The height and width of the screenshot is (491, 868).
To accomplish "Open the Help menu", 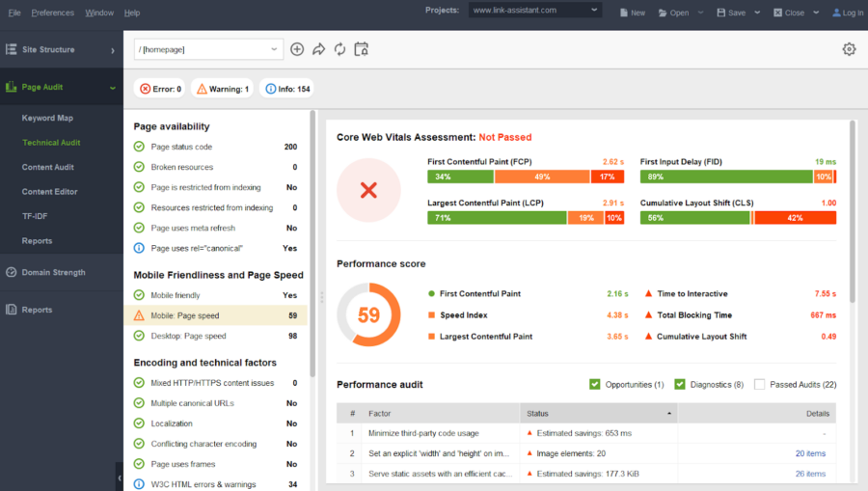I will pos(132,13).
